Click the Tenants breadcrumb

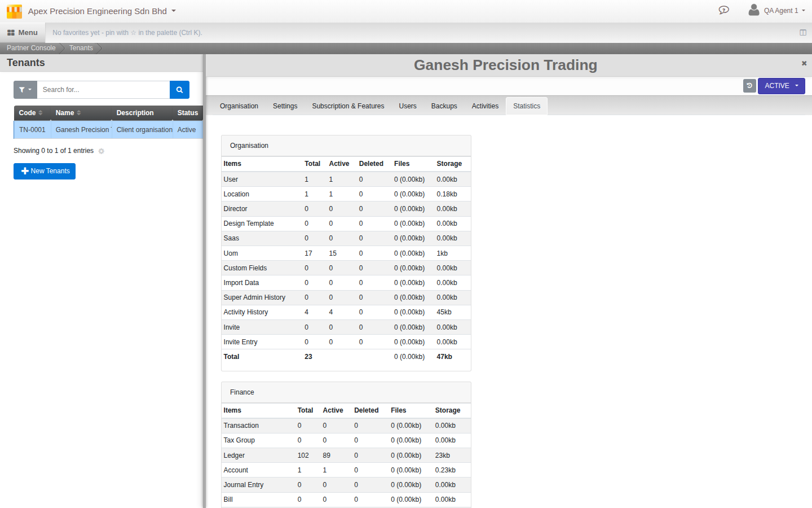[81, 48]
